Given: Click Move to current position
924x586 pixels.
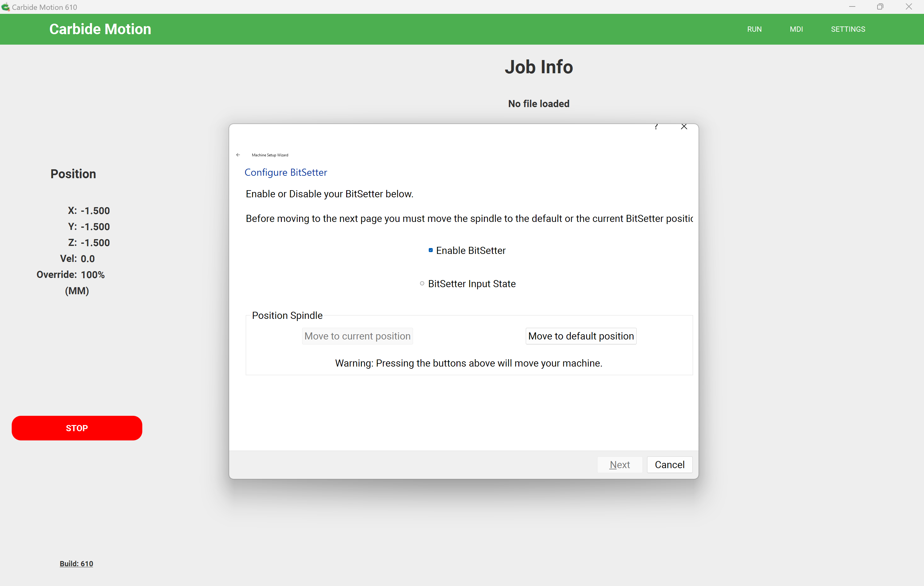Looking at the screenshot, I should pyautogui.click(x=357, y=336).
